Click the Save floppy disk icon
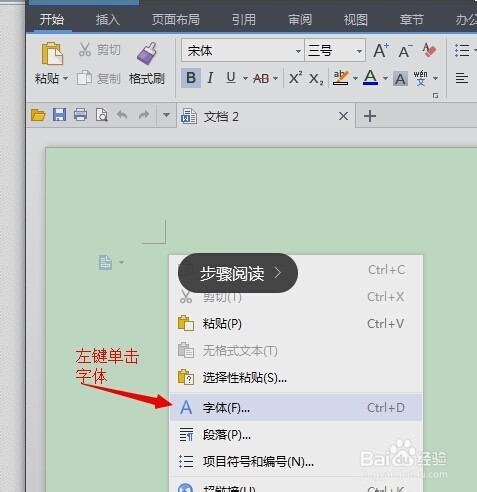477x492 pixels. (59, 115)
